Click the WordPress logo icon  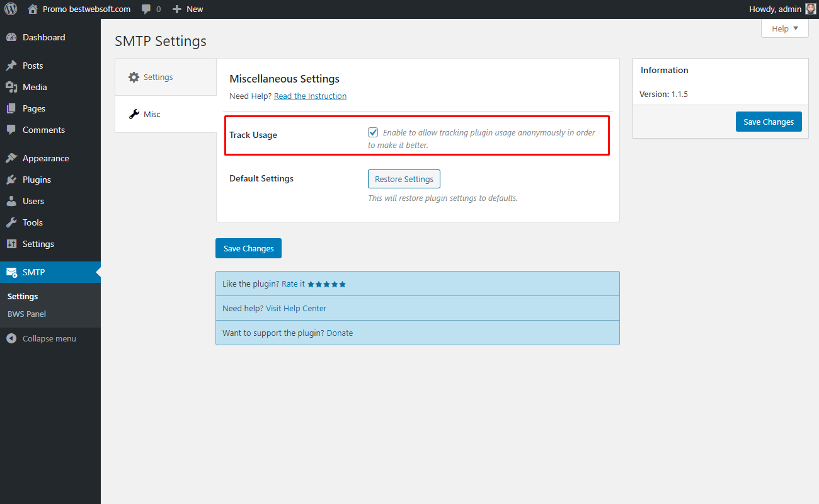pos(11,9)
